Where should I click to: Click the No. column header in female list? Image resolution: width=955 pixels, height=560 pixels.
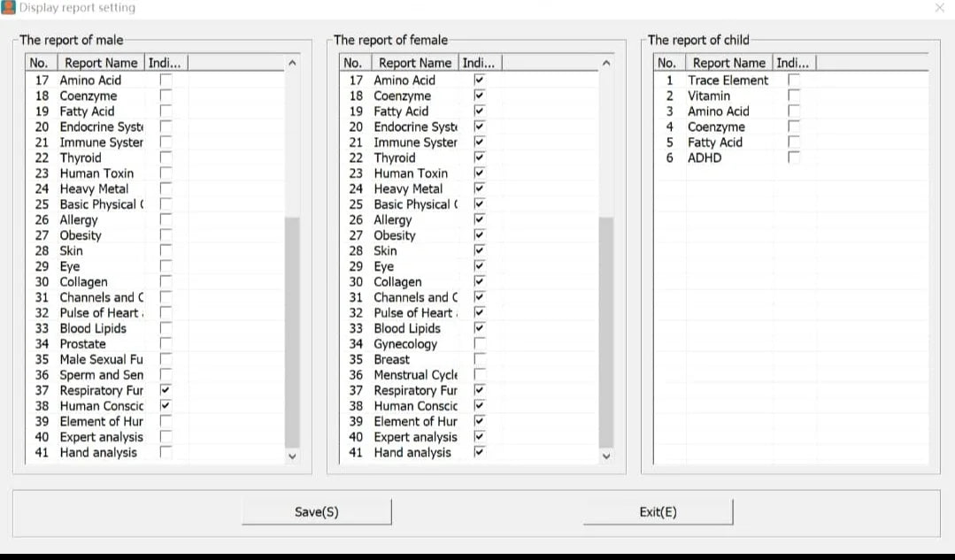pyautogui.click(x=352, y=63)
